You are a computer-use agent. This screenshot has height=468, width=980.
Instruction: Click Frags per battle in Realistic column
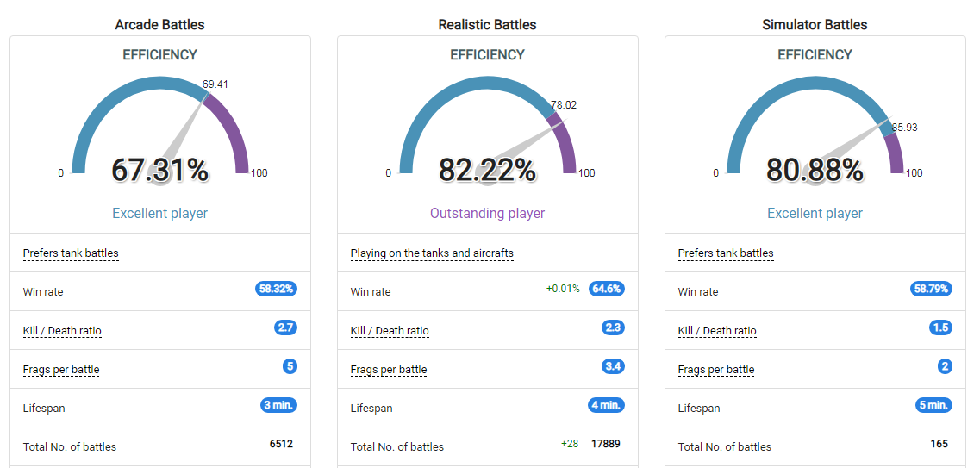pos(389,370)
